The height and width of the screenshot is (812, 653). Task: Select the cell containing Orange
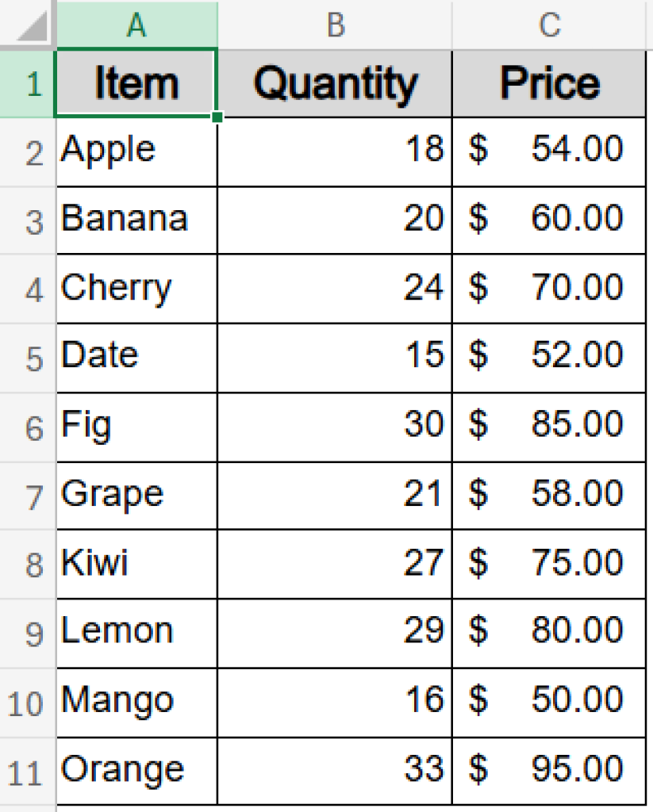(135, 767)
